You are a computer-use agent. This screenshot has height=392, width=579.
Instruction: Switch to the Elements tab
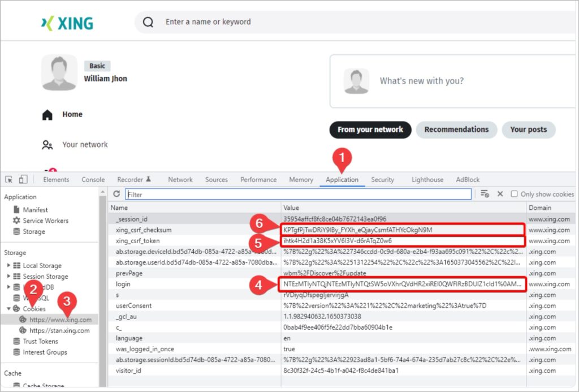click(x=56, y=179)
